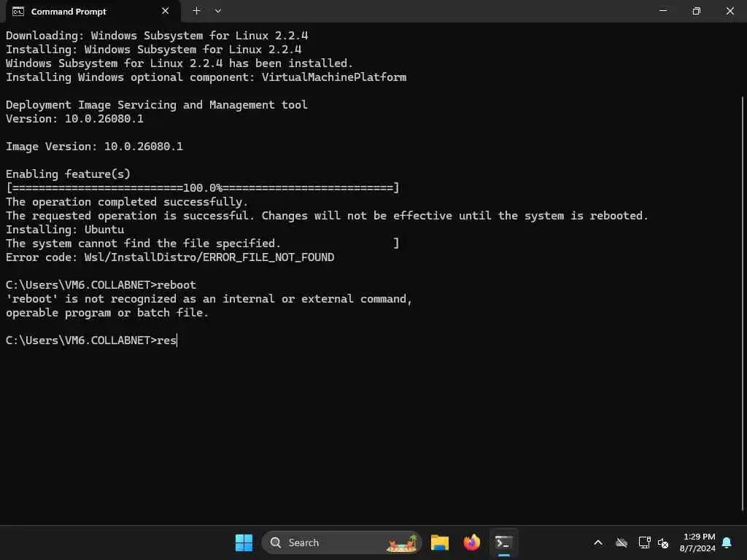Click the Search magnifier icon
Screen dimensions: 747x560
tap(275, 542)
